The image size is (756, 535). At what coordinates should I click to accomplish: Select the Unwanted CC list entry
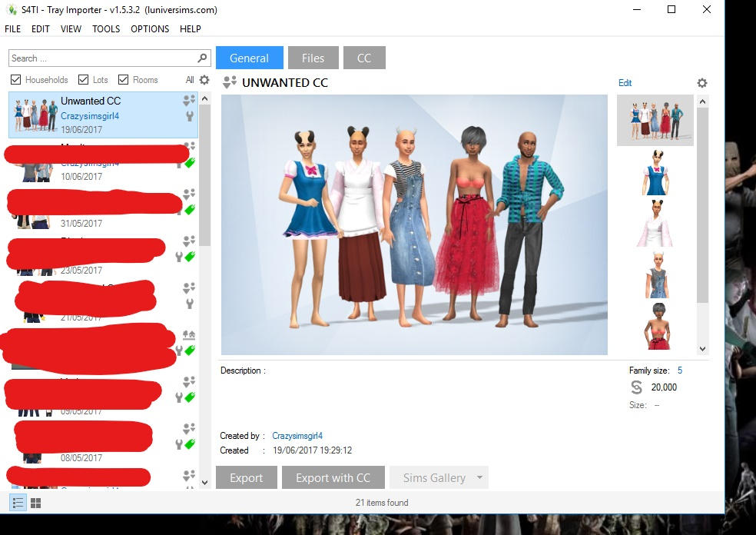103,115
